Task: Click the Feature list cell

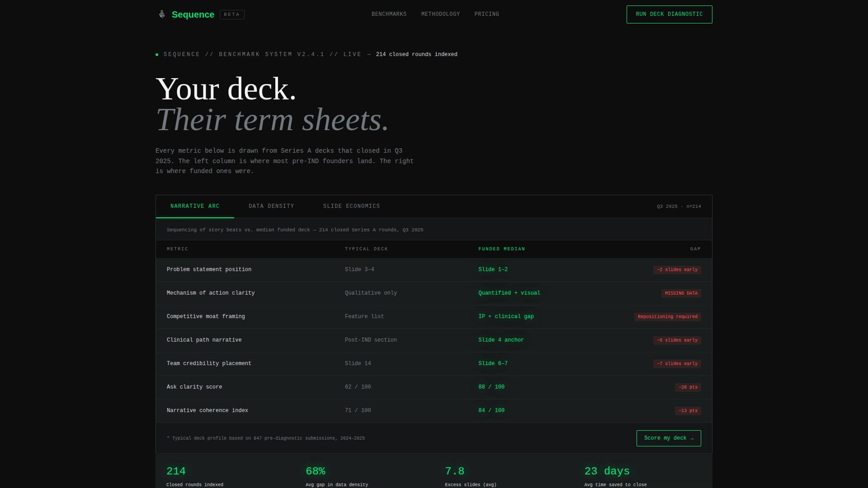Action: (364, 317)
